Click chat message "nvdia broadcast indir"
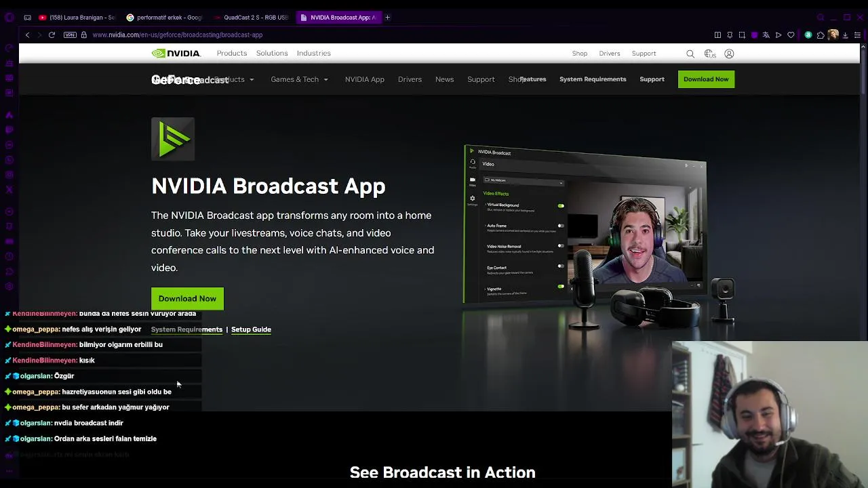This screenshot has width=868, height=488. tap(89, 423)
